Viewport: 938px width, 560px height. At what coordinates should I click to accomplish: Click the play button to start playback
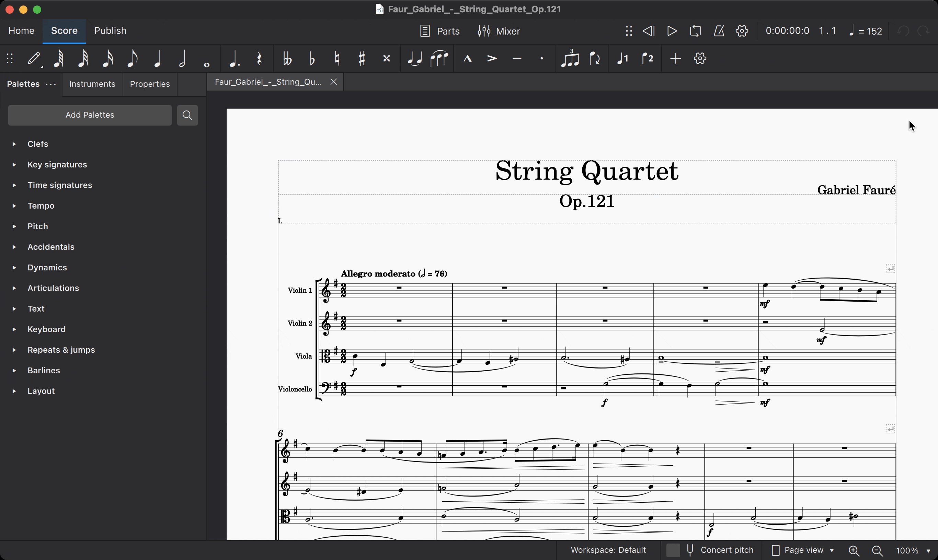point(672,31)
